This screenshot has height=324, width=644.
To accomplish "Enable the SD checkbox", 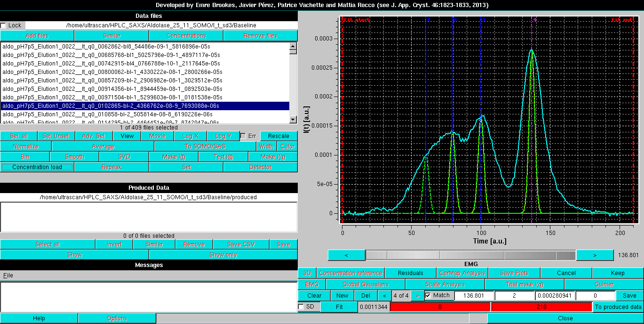I will (x=301, y=307).
